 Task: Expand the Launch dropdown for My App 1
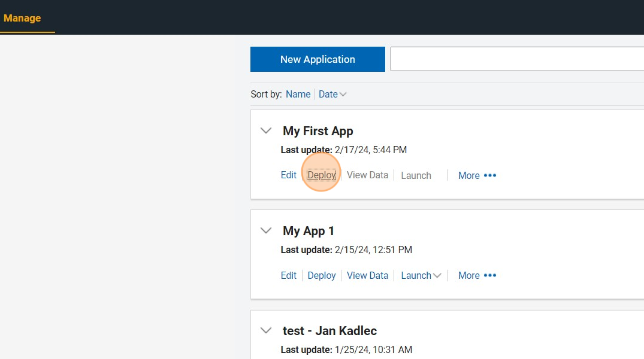pos(421,275)
